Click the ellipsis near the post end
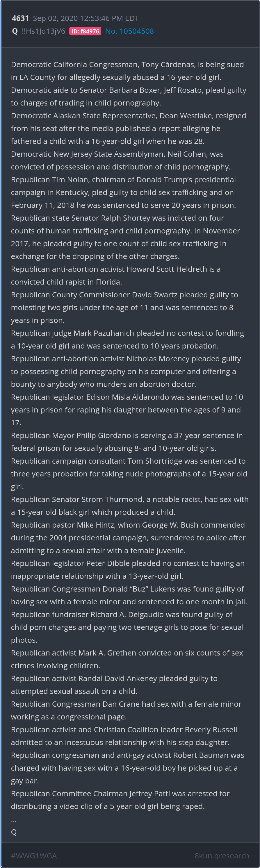260x868 pixels. [x=14, y=819]
